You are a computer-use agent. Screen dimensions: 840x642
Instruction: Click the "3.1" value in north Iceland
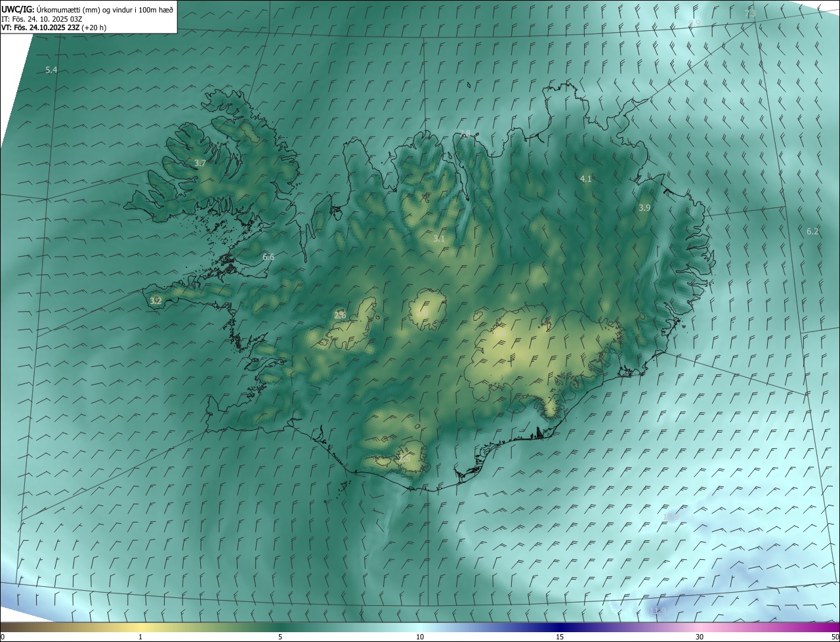[439, 239]
